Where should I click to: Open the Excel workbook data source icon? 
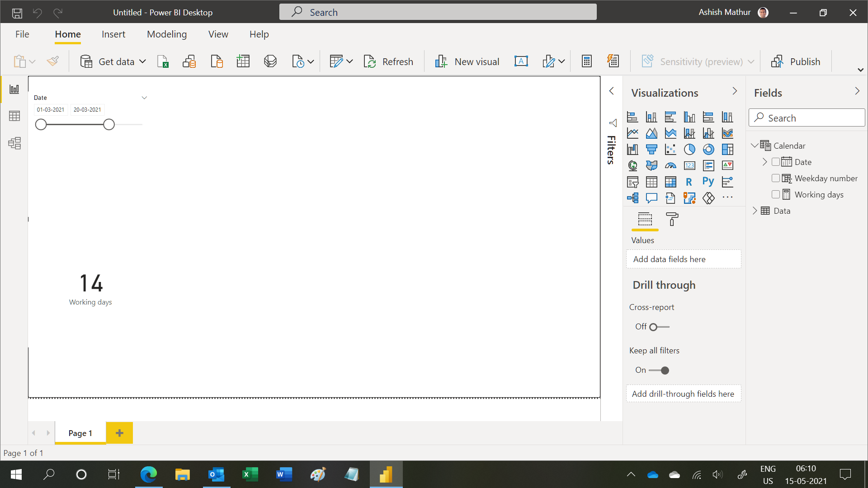point(163,61)
